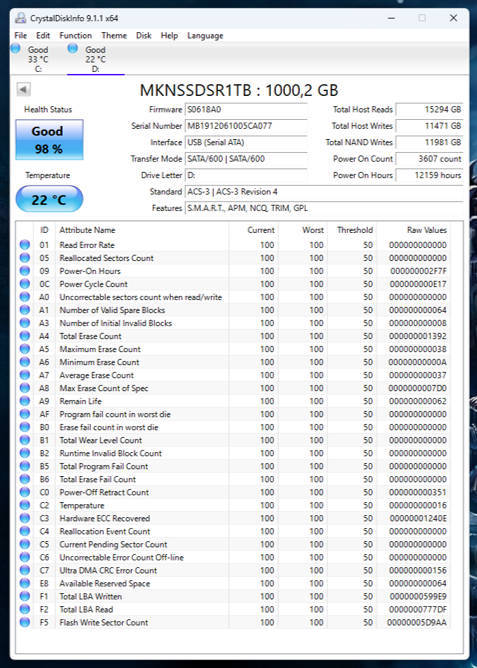
Task: Select the Minimum Erase Count row
Action: point(233,362)
